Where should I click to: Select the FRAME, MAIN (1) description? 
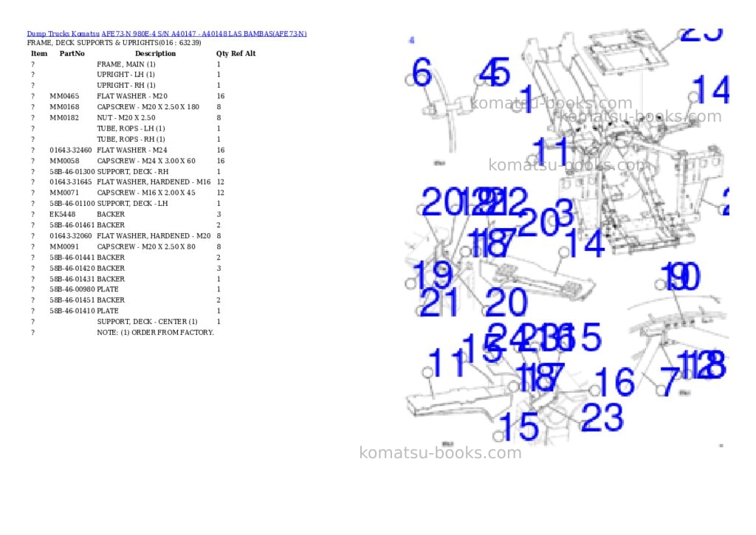[x=126, y=64]
